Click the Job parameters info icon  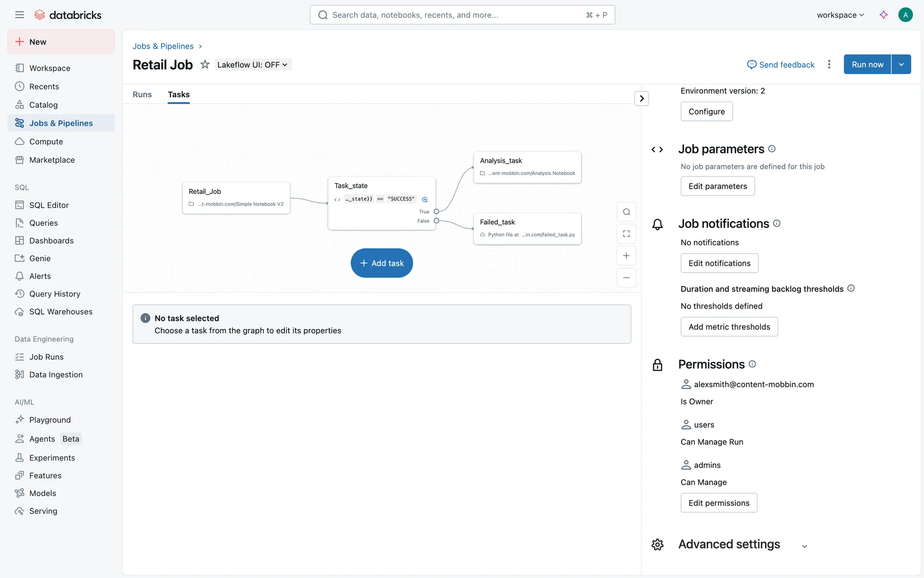pos(772,149)
